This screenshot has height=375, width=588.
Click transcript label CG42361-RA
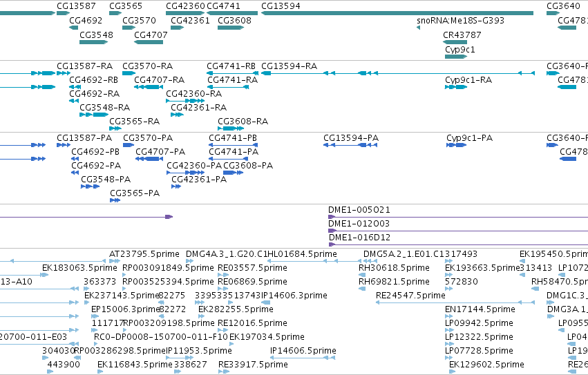[199, 108]
